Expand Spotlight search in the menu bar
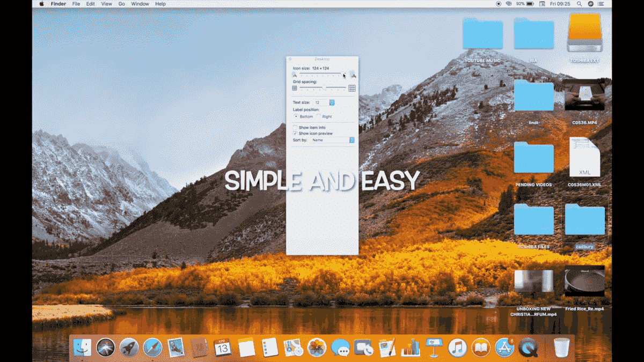This screenshot has width=644, height=362. tap(579, 3)
